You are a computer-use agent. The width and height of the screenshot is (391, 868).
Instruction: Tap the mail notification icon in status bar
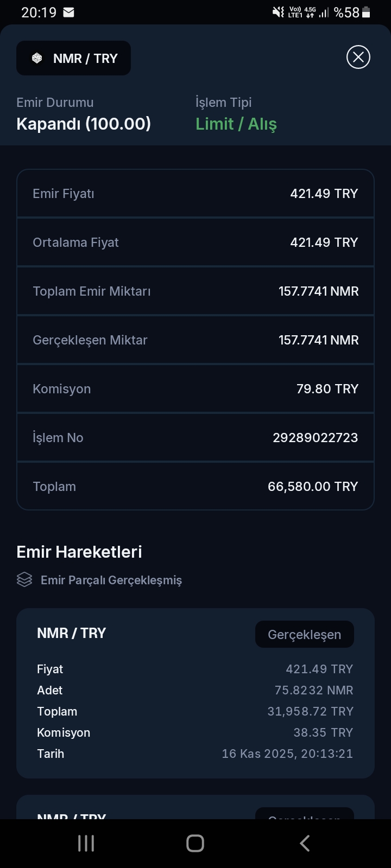(69, 12)
